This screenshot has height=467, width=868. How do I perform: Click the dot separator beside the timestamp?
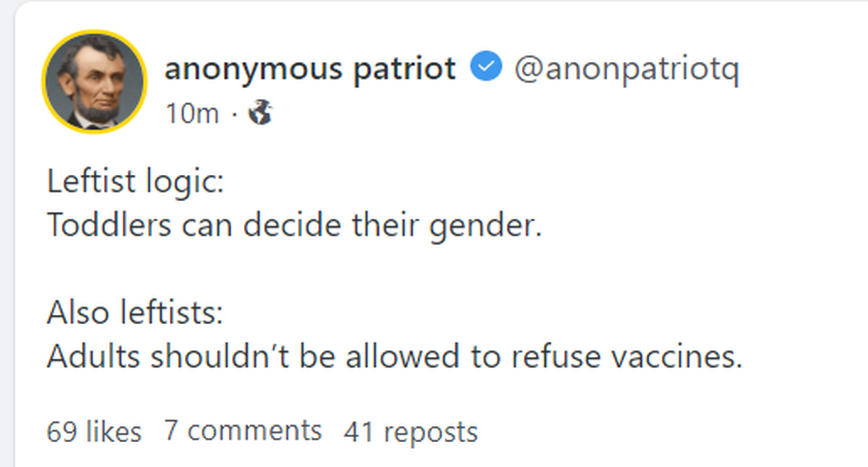pyautogui.click(x=234, y=114)
